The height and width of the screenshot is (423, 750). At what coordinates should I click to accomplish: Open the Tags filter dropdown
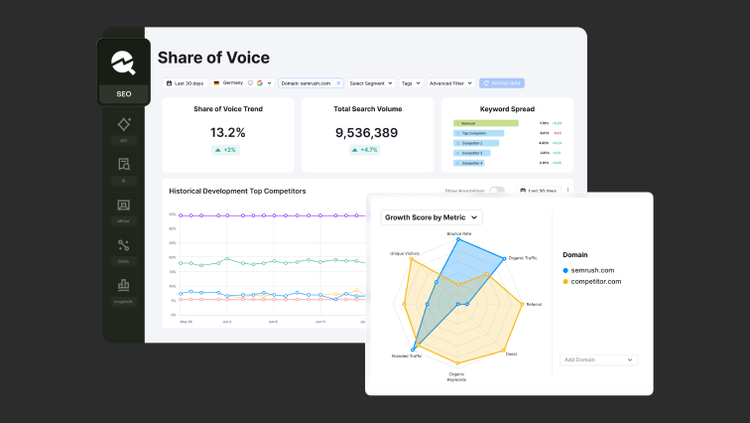click(411, 83)
